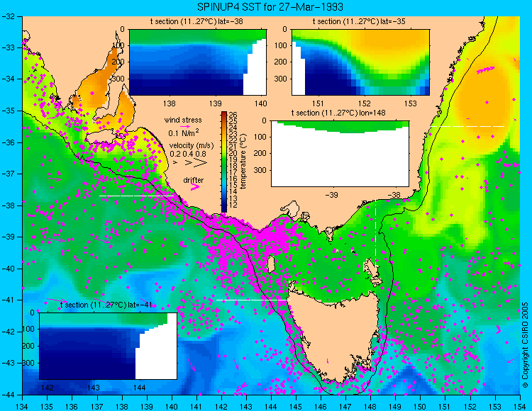
Task: Click the latitude axis label -43
Action: tap(8, 364)
